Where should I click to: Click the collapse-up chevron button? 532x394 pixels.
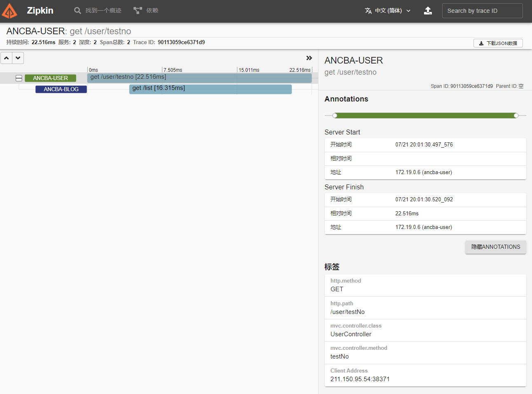tap(7, 58)
